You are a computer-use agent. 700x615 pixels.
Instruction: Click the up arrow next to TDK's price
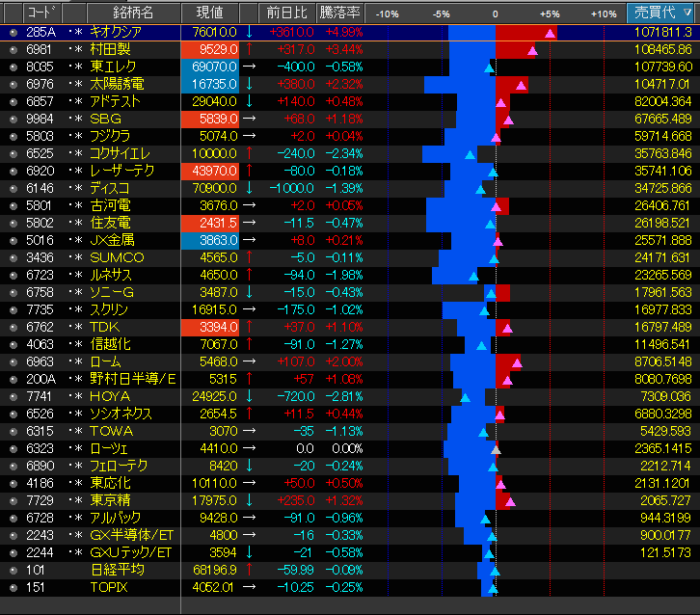click(x=249, y=327)
